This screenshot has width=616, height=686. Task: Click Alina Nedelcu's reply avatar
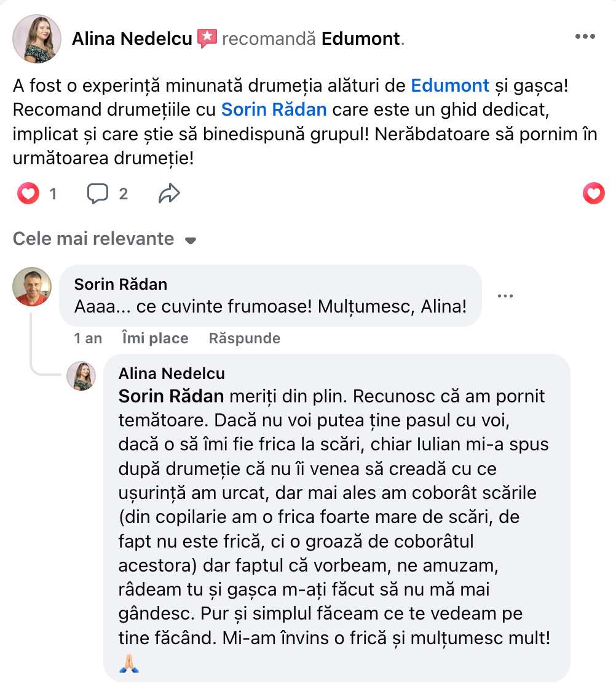pos(81,376)
